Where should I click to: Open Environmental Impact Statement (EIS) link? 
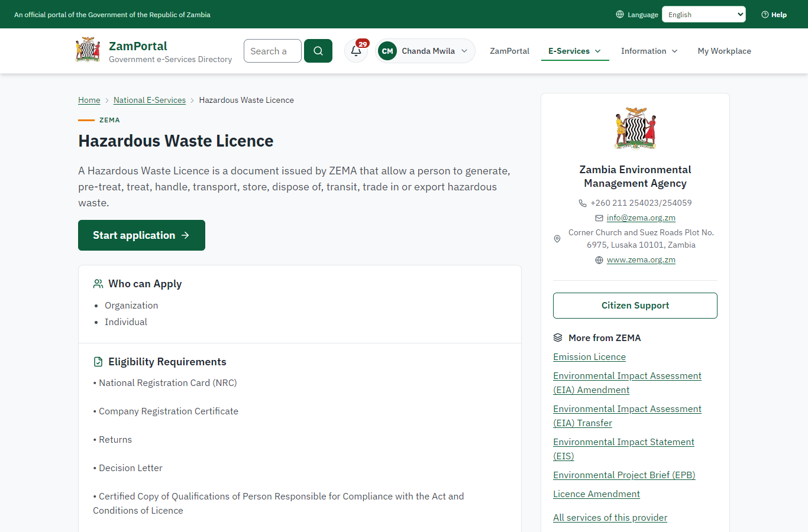point(624,449)
